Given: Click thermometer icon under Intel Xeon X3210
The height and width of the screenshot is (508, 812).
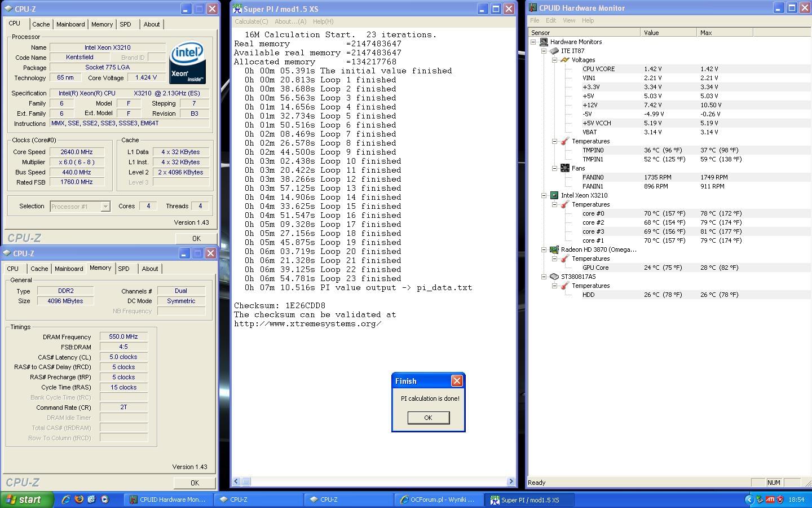Looking at the screenshot, I should point(565,204).
